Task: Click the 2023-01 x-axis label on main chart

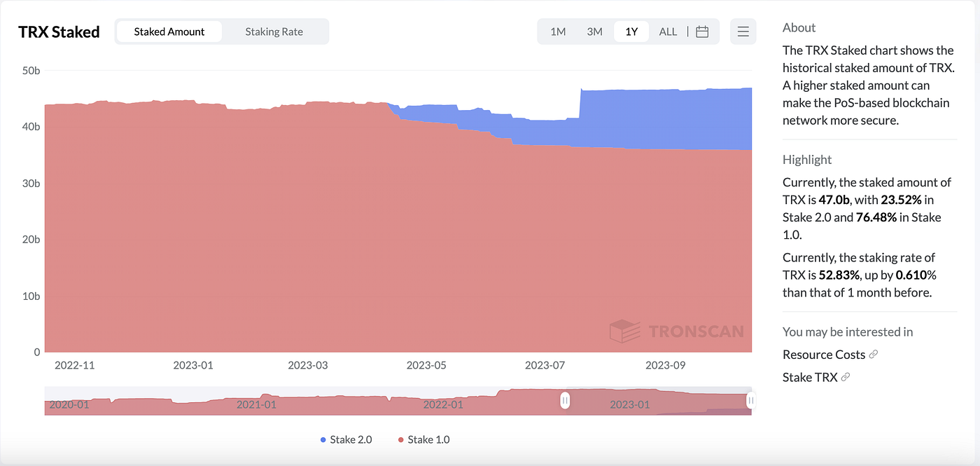Action: [193, 365]
